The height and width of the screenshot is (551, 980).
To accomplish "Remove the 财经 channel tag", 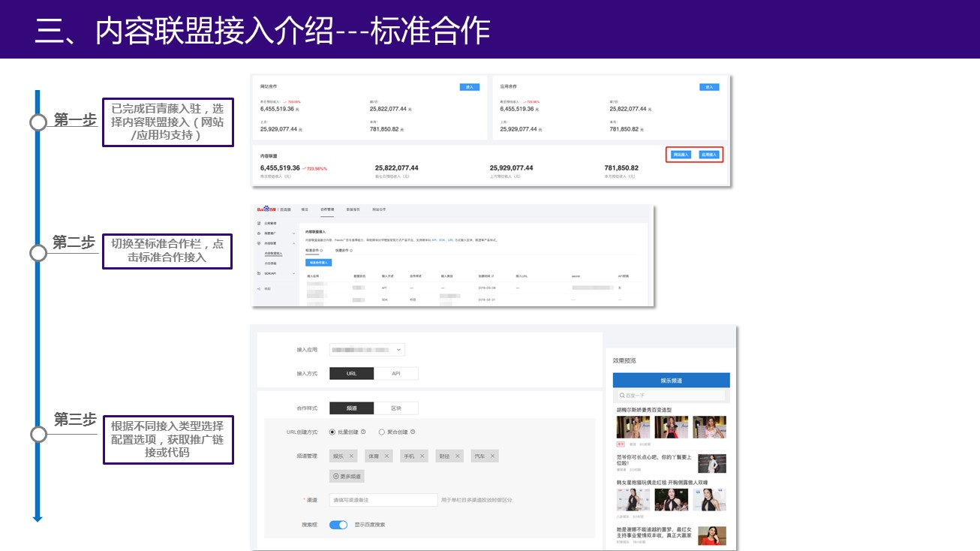I will click(457, 456).
